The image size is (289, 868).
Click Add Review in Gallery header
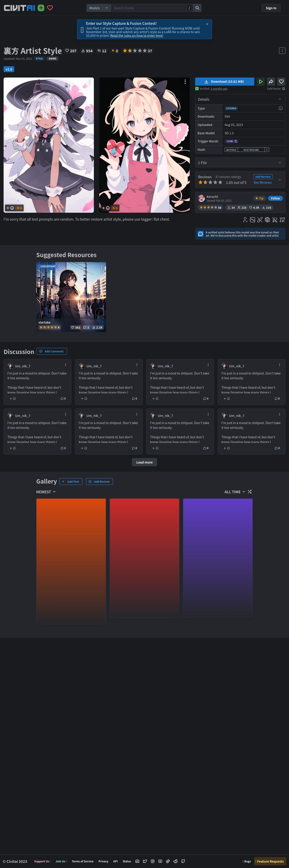tap(99, 482)
